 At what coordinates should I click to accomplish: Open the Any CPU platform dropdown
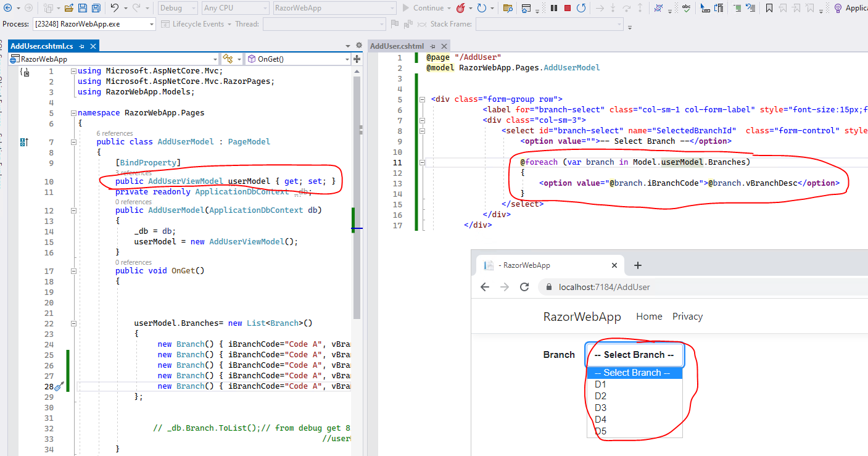pyautogui.click(x=235, y=8)
